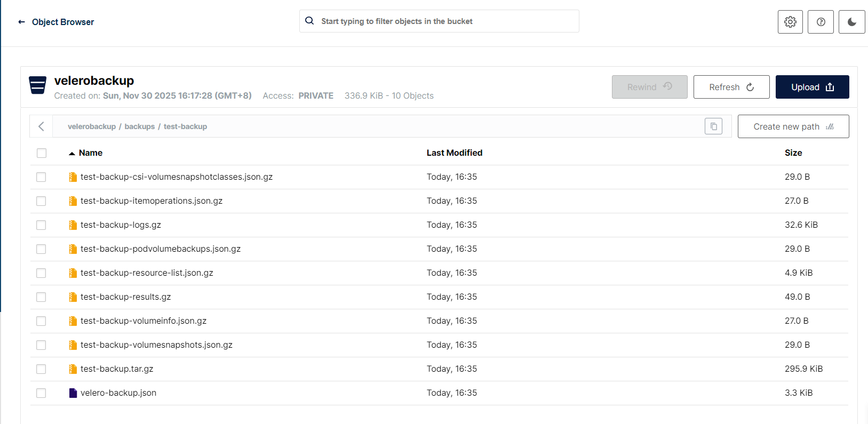Go to velerobackup breadcrumb root
This screenshot has height=424, width=868.
pyautogui.click(x=92, y=126)
